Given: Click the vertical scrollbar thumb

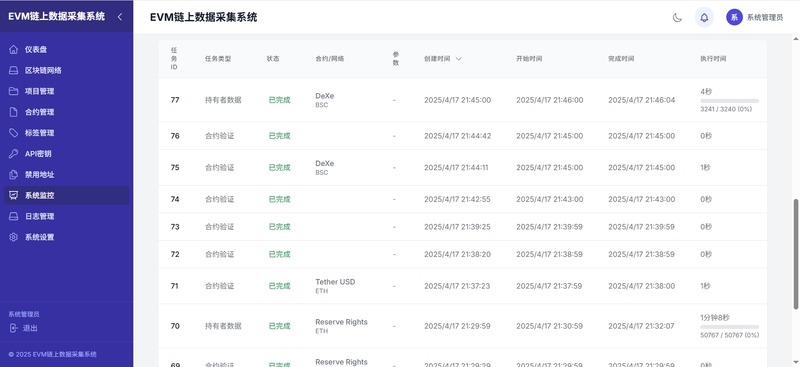Looking at the screenshot, I should (x=795, y=254).
